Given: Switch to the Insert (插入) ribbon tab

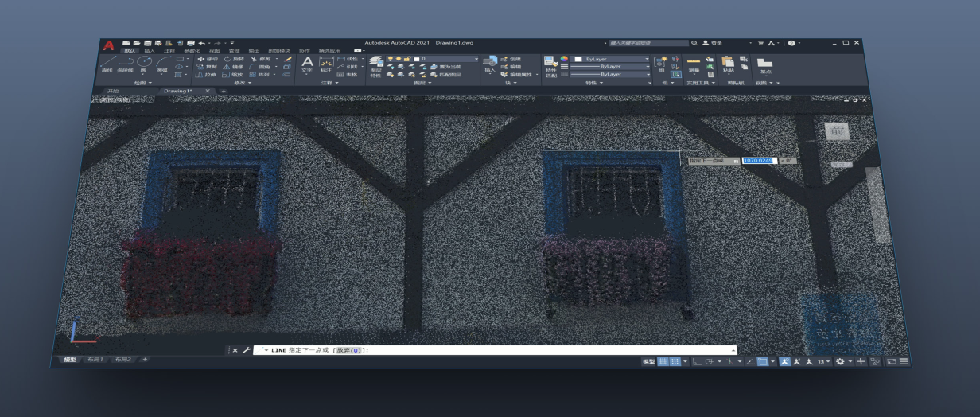Looking at the screenshot, I should tap(149, 50).
